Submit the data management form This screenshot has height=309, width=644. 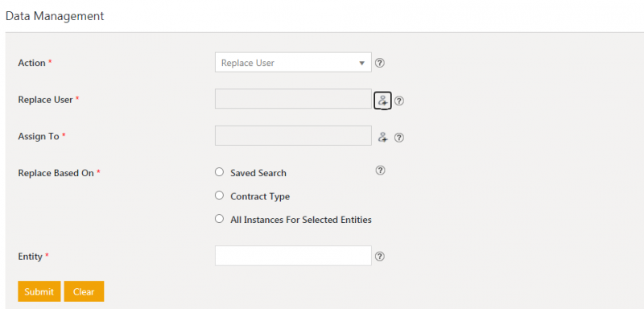click(39, 291)
